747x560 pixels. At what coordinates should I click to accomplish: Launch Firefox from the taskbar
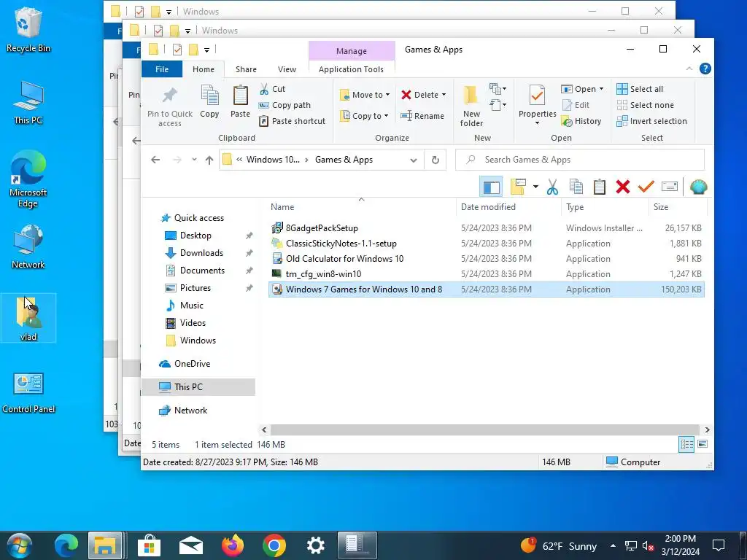tap(233, 545)
